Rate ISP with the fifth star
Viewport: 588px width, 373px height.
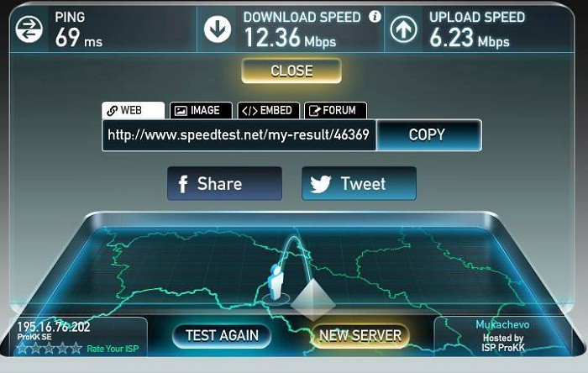point(76,349)
